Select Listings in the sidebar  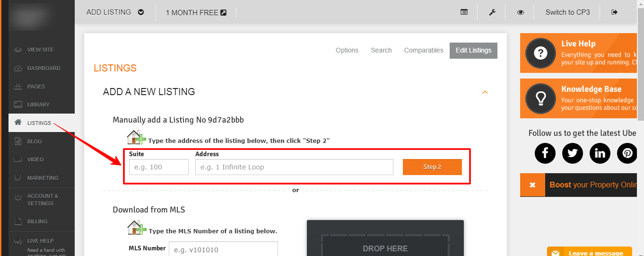click(42, 123)
